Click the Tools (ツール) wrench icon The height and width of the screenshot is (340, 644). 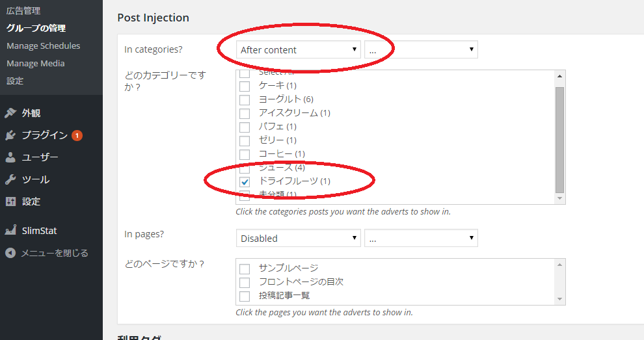pos(10,179)
